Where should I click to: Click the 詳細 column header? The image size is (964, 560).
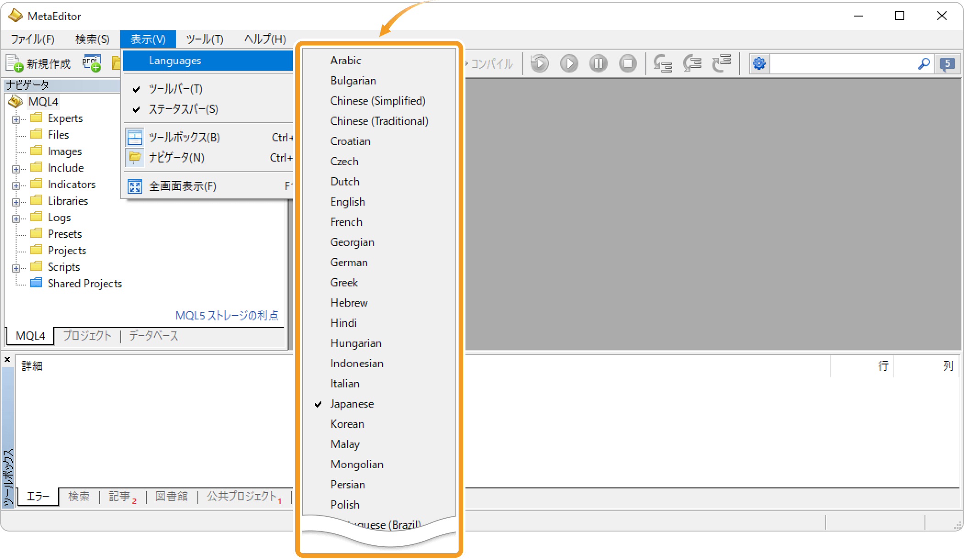[32, 365]
